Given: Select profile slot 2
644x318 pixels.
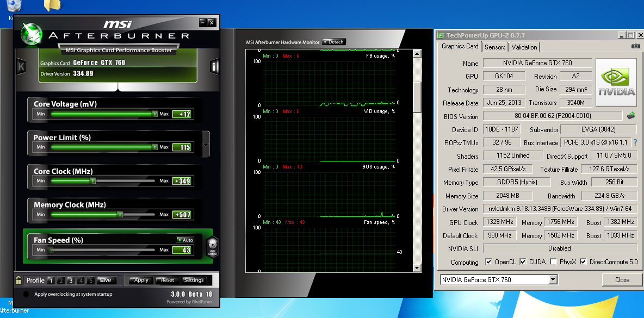Looking at the screenshot, I should click(61, 280).
